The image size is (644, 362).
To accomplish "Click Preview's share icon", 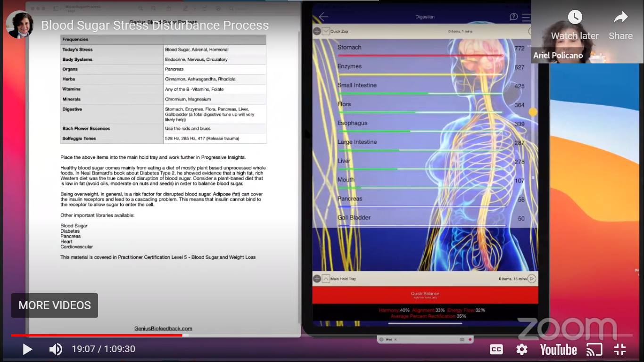I will [x=169, y=8].
